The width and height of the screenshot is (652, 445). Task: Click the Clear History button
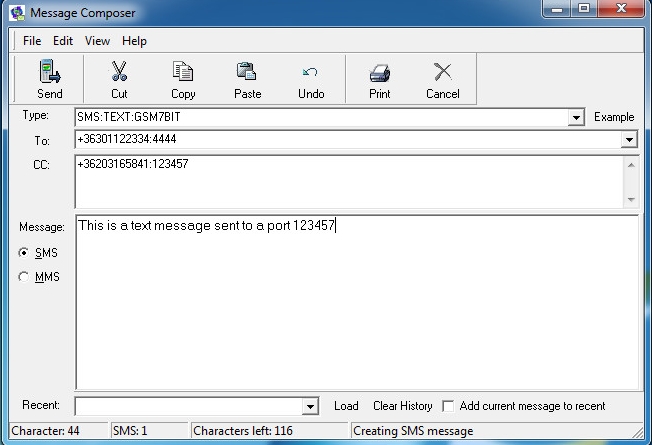point(402,406)
